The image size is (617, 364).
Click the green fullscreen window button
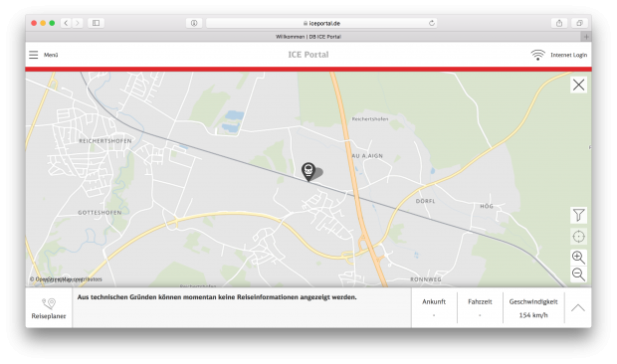pyautogui.click(x=52, y=23)
